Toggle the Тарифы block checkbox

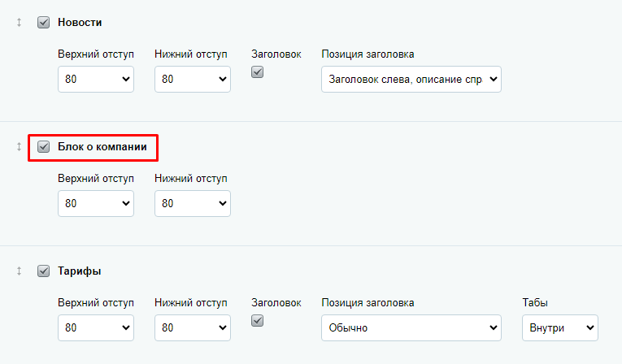(x=43, y=271)
